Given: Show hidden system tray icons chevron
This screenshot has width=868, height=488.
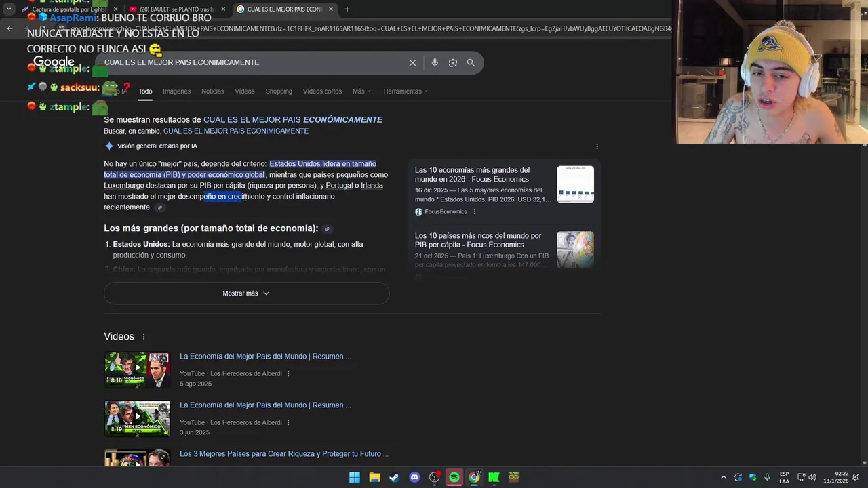Looking at the screenshot, I should click(x=723, y=477).
